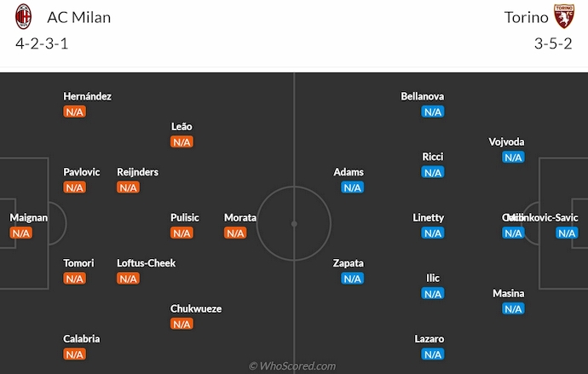Click the AC Milan 4-2-3-1 formation label
The height and width of the screenshot is (374, 588).
coord(42,44)
